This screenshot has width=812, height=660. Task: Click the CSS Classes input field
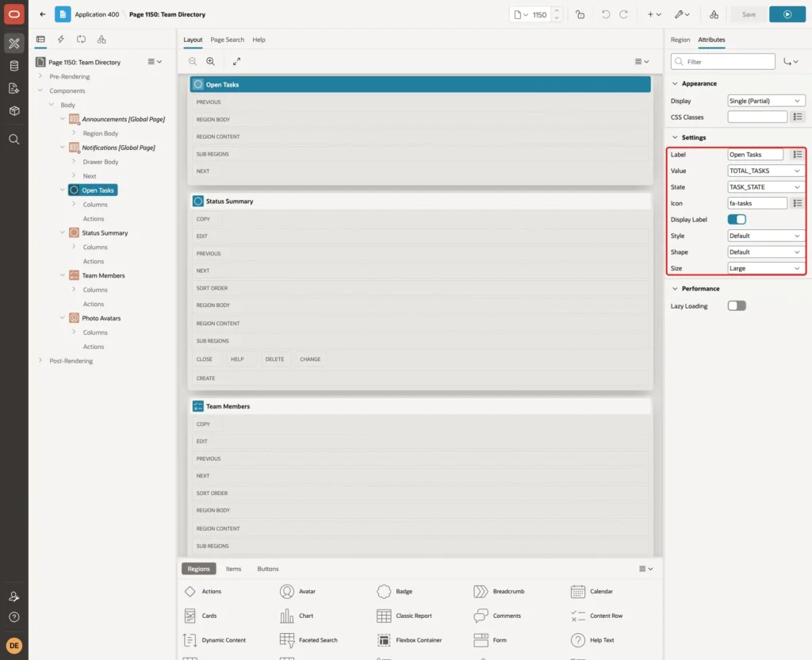click(x=757, y=117)
